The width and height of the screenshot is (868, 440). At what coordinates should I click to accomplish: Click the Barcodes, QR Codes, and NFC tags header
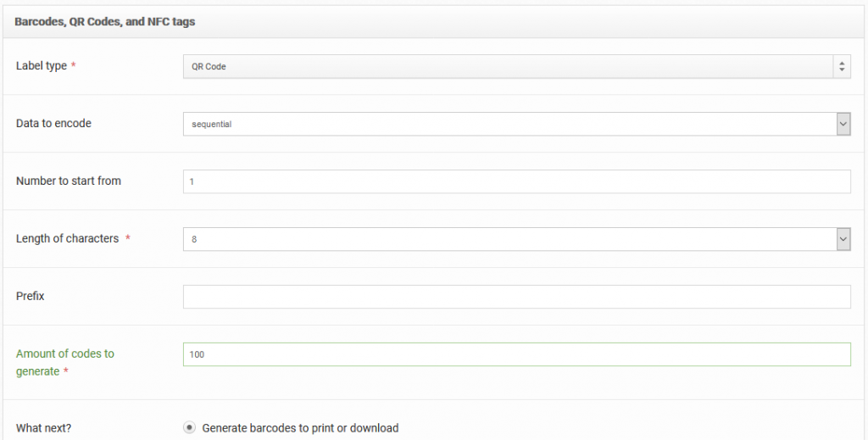pyautogui.click(x=104, y=22)
